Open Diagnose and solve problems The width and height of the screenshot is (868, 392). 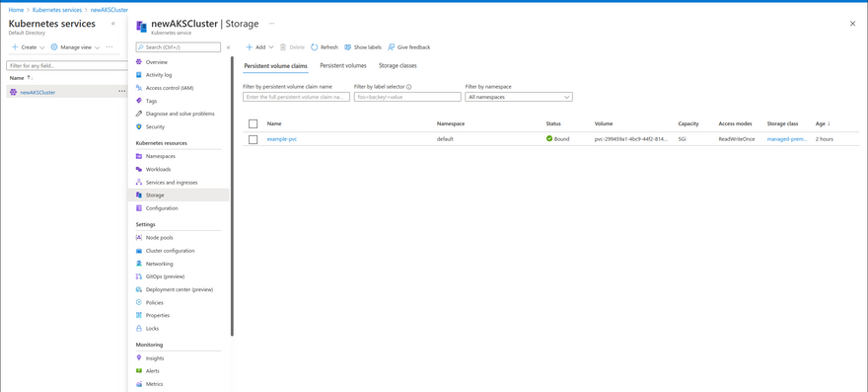click(180, 114)
